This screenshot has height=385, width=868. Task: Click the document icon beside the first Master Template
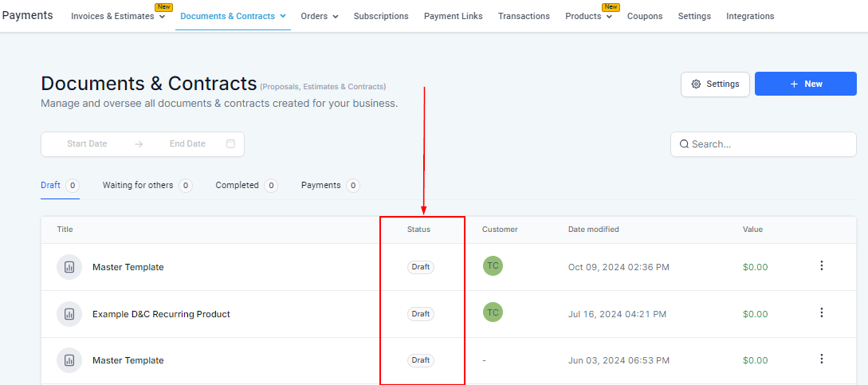click(x=69, y=267)
